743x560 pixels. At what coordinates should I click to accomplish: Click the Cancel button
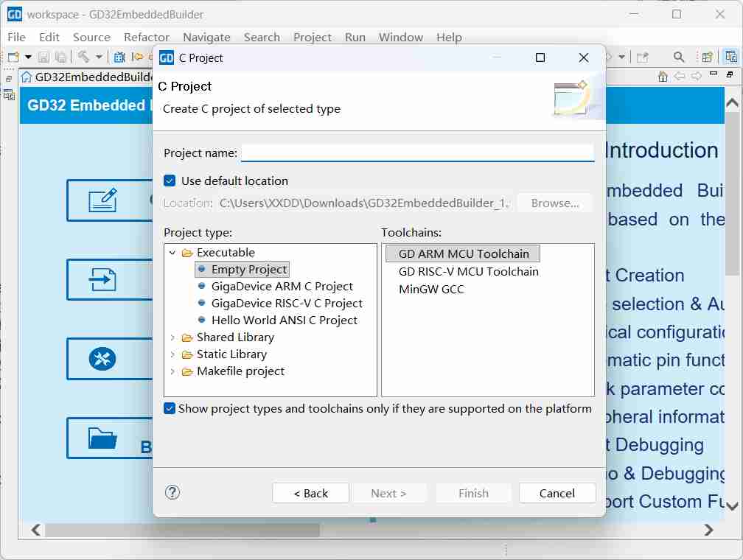[x=557, y=493]
